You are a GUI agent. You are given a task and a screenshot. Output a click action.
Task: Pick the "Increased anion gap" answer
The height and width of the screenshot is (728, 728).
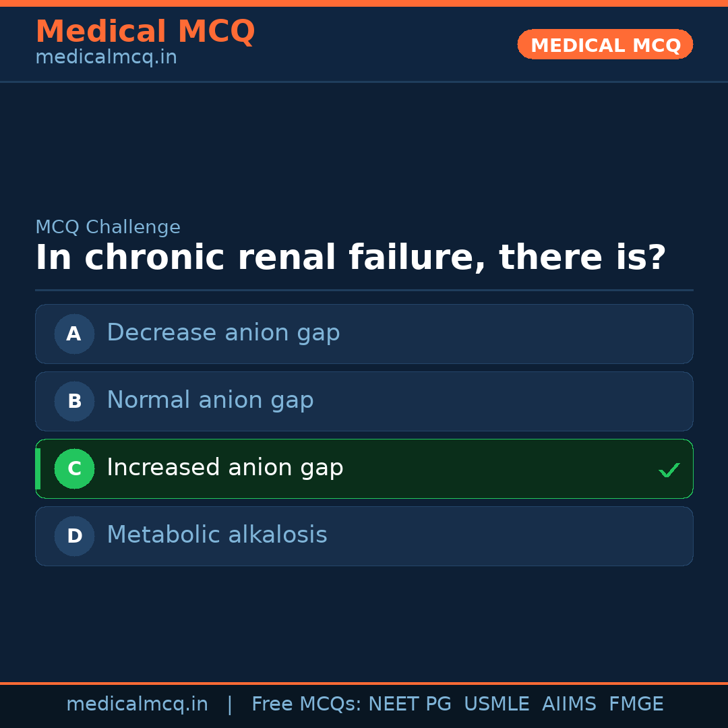[x=224, y=468]
